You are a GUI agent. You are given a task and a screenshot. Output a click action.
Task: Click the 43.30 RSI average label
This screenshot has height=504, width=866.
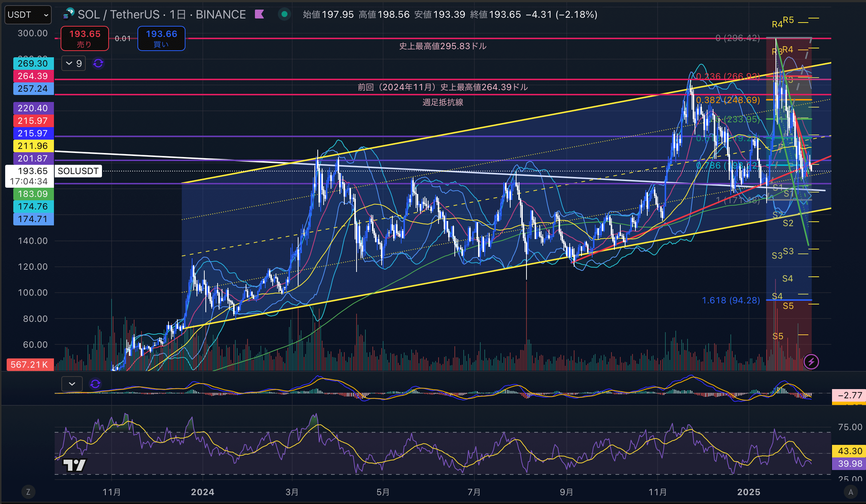[849, 451]
